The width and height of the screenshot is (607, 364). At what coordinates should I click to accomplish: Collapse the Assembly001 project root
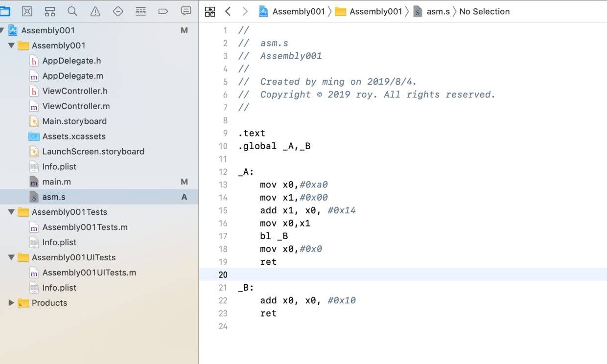coord(2,30)
